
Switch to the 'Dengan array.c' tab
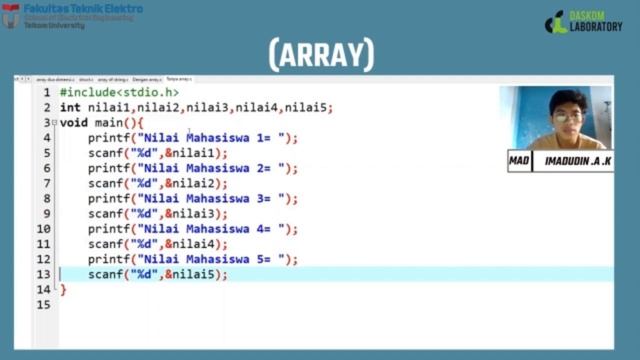147,80
